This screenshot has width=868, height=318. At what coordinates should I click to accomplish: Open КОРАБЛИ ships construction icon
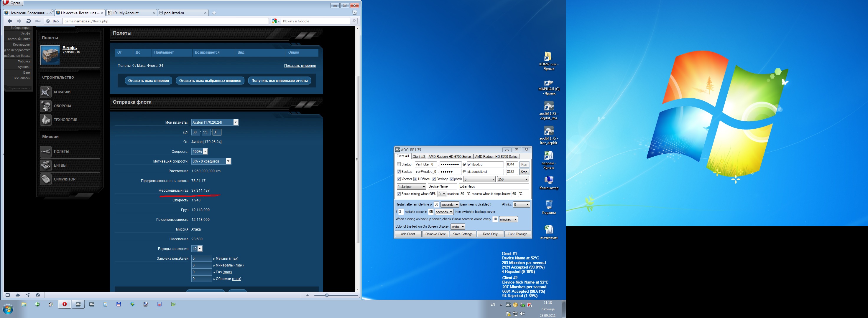45,92
